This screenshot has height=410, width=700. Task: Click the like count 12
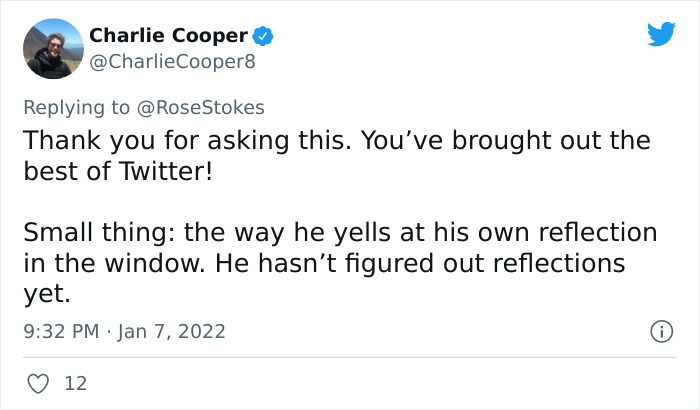coord(74,382)
